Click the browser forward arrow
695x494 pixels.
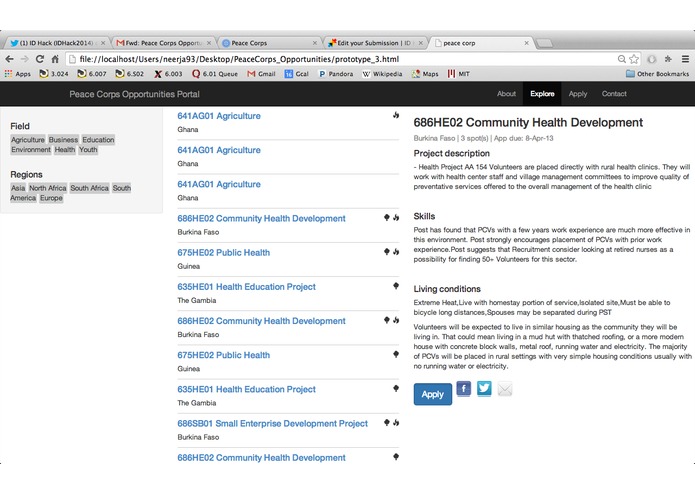coord(25,59)
